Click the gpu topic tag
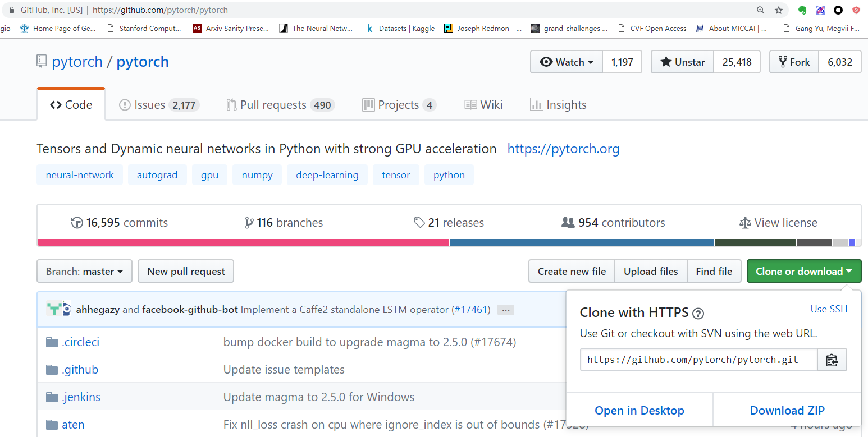868x437 pixels. (209, 175)
